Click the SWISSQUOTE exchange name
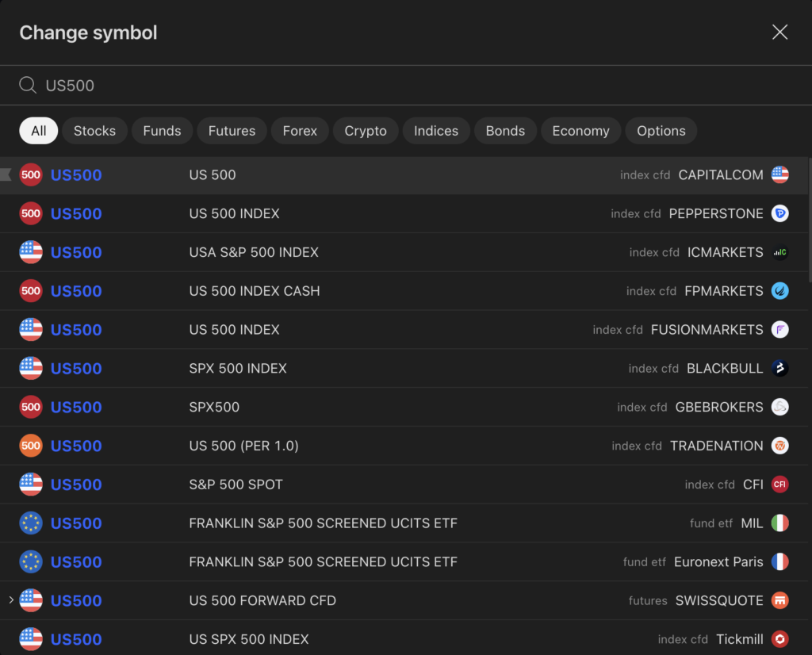Screen dimensions: 812x655 click(x=719, y=600)
